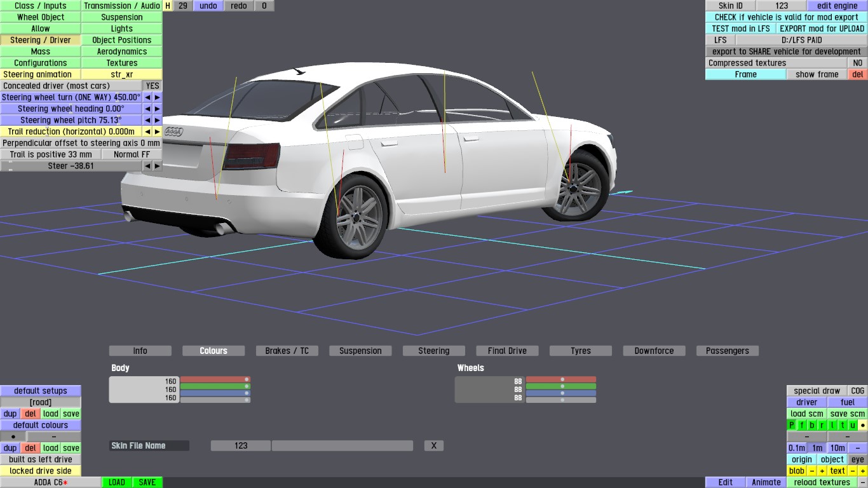Image resolution: width=868 pixels, height=488 pixels.
Task: Click the plus button next to blob
Action: [822, 471]
